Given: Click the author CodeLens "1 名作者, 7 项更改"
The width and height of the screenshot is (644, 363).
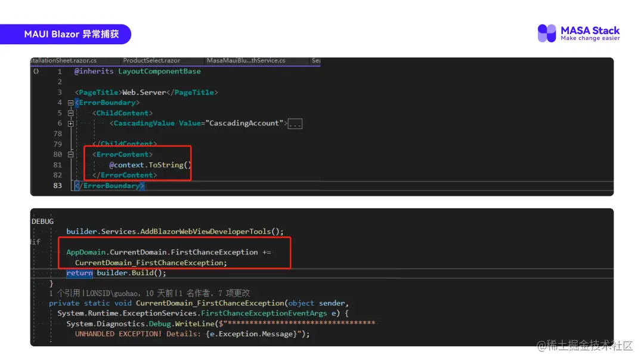Looking at the screenshot, I should (213, 293).
